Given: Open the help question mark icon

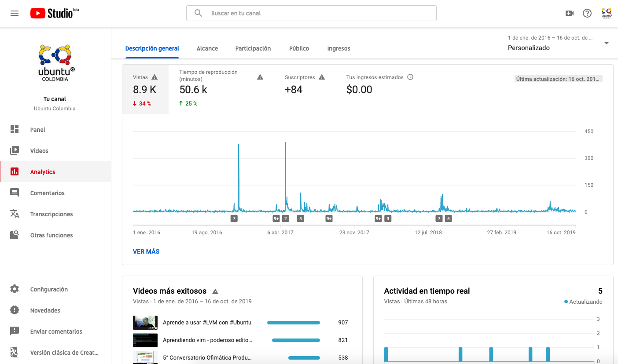Looking at the screenshot, I should [x=587, y=13].
